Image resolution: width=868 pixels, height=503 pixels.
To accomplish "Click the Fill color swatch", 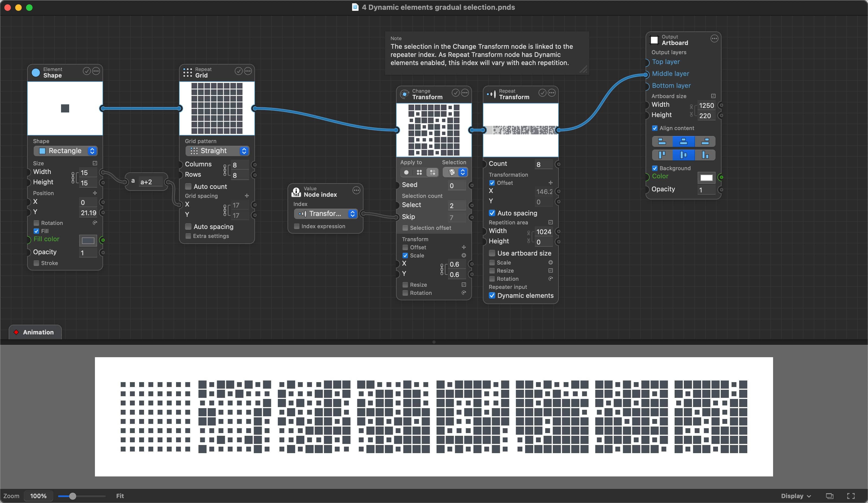I will click(x=88, y=240).
